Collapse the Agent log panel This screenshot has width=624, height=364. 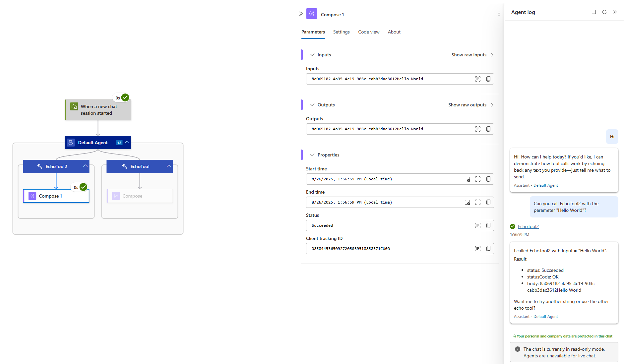[615, 12]
